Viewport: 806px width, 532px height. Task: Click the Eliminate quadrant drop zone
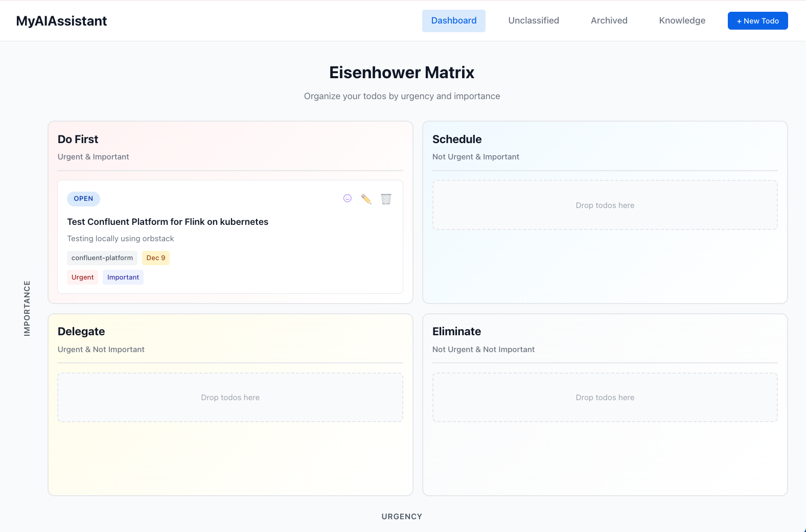(x=605, y=398)
